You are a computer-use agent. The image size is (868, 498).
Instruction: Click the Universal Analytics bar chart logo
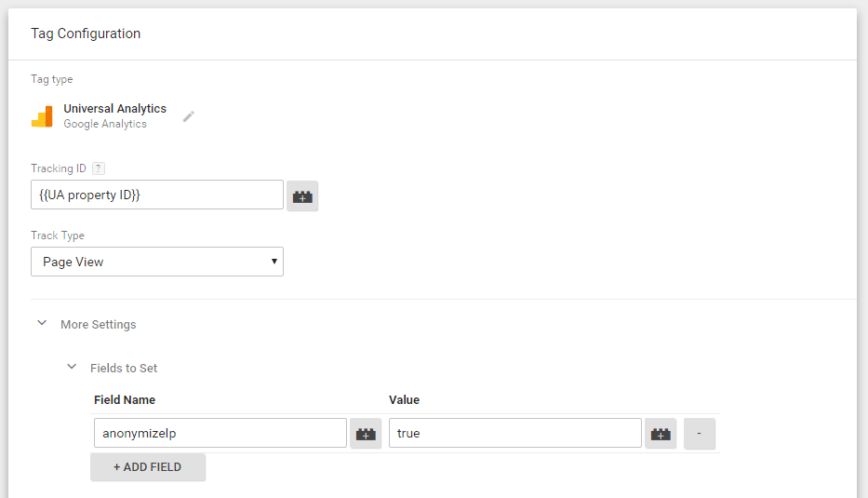[42, 116]
